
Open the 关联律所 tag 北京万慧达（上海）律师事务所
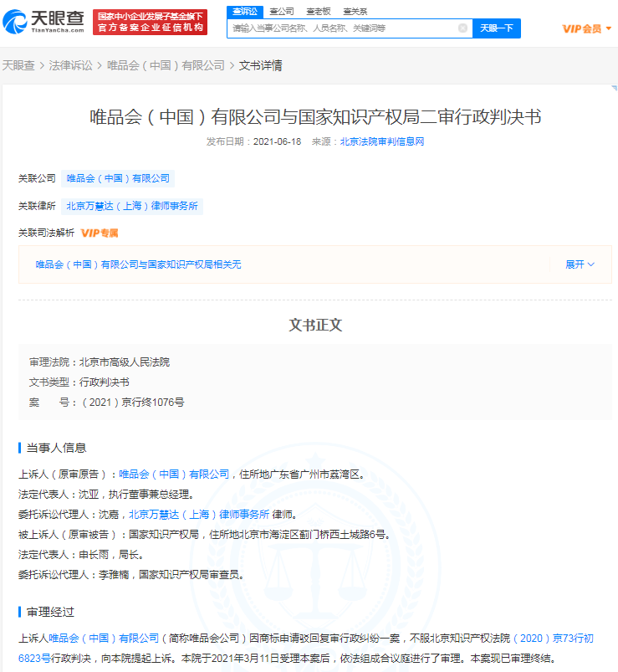132,206
